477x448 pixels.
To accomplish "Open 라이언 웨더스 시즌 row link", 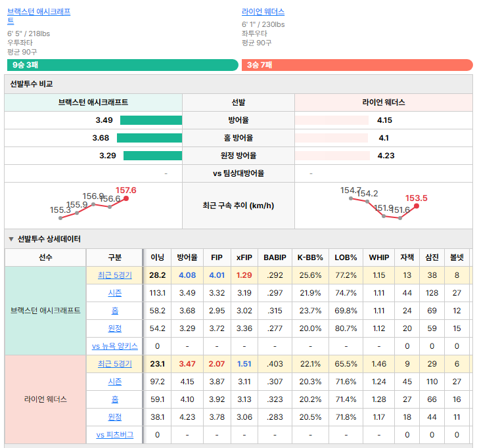I will point(115,382).
